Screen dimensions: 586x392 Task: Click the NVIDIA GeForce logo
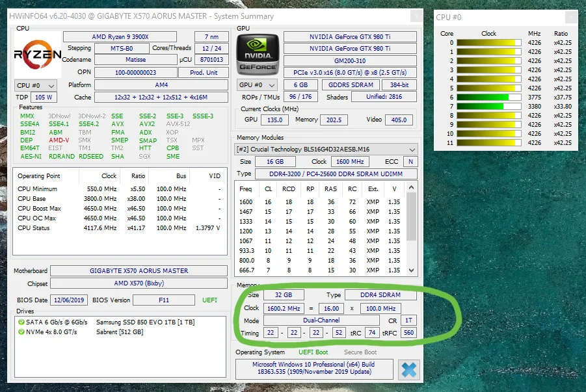(x=258, y=55)
